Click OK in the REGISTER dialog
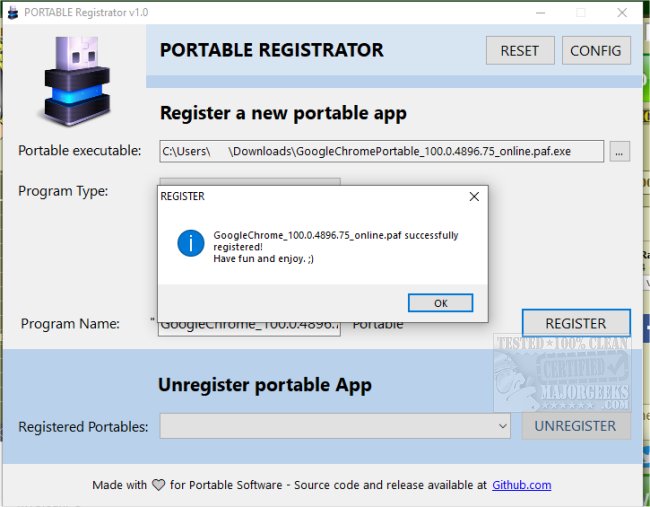 point(440,303)
